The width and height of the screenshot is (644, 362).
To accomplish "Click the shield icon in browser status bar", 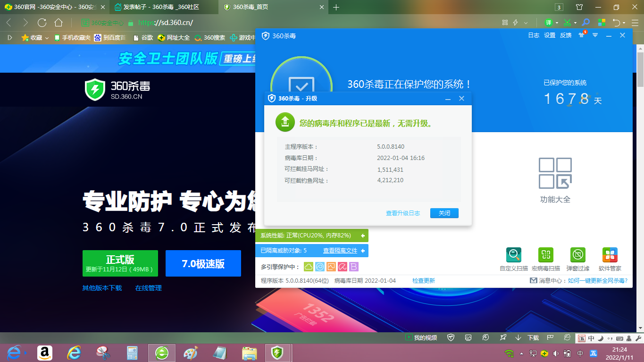I will [x=451, y=337].
